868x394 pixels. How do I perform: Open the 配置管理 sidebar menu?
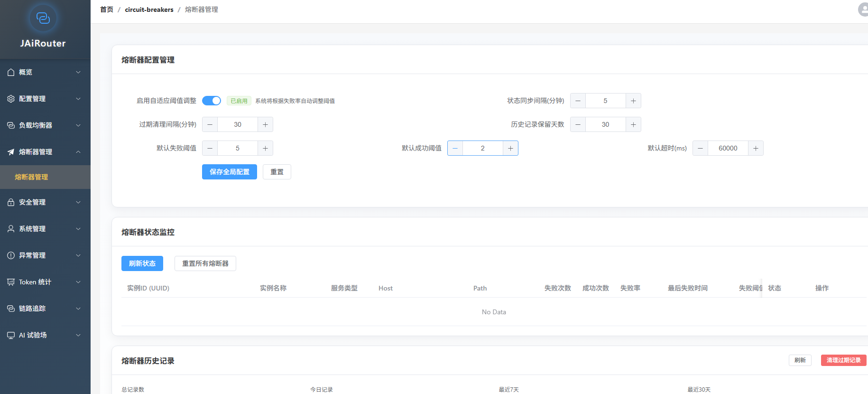point(45,99)
